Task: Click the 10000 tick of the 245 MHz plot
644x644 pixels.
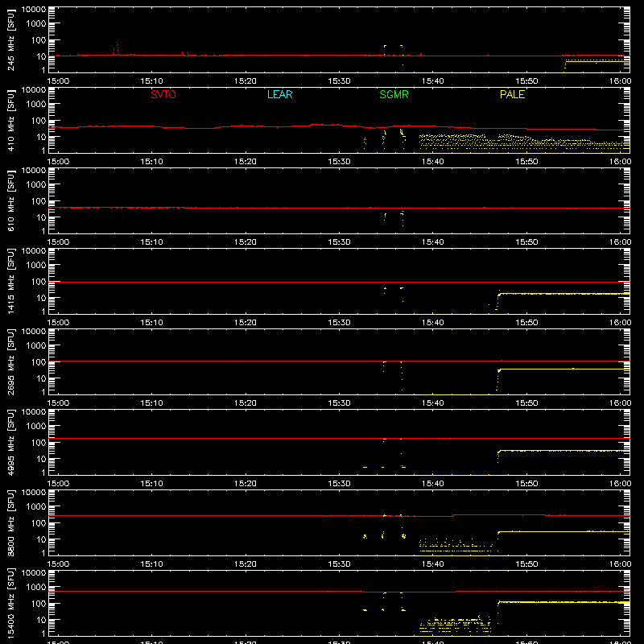Action: (x=34, y=10)
